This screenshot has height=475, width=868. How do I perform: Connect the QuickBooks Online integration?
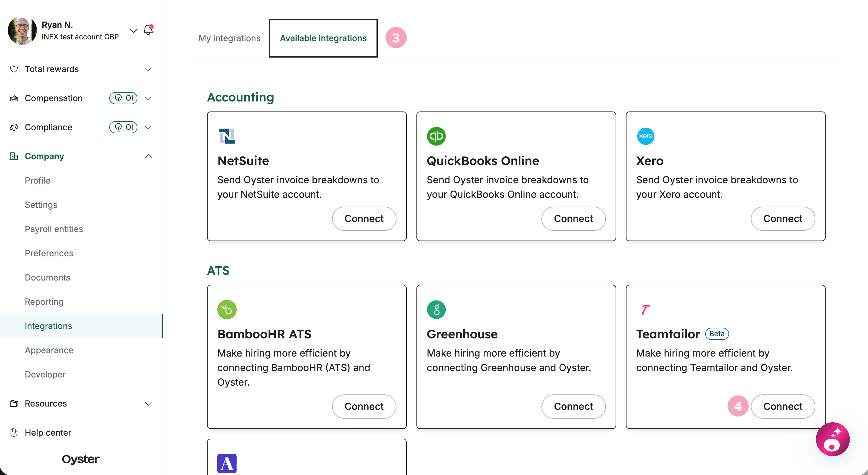click(x=574, y=219)
